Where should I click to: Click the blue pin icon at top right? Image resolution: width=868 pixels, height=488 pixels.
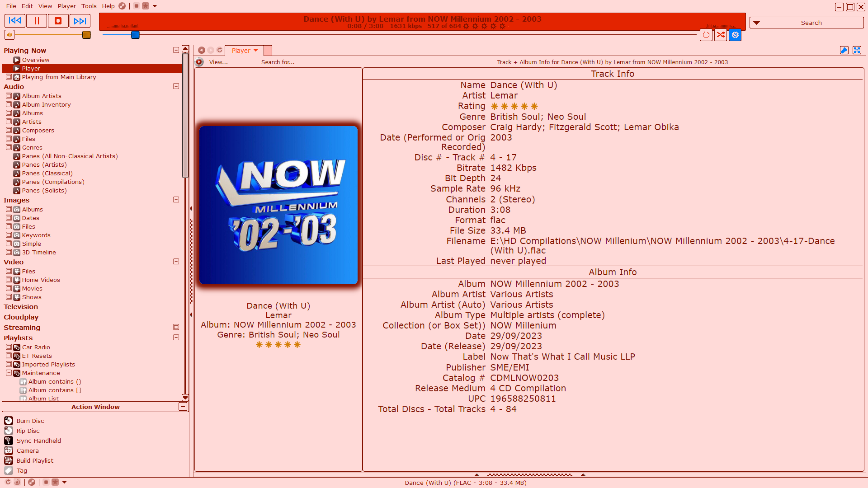tap(844, 50)
